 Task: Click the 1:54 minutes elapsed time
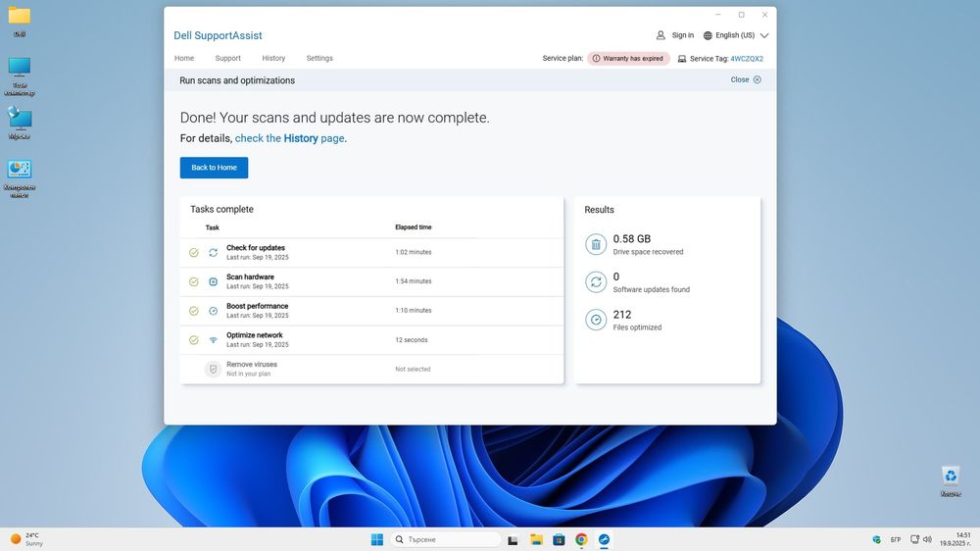pyautogui.click(x=414, y=281)
